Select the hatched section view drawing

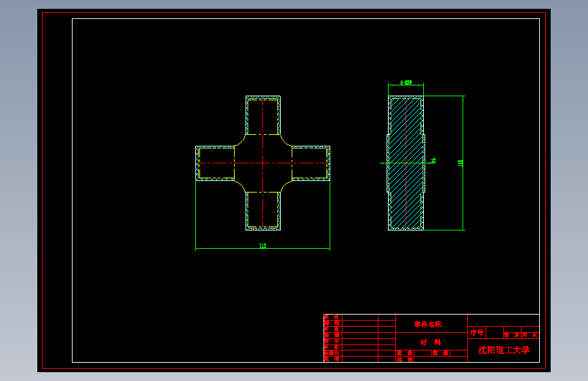click(x=406, y=163)
